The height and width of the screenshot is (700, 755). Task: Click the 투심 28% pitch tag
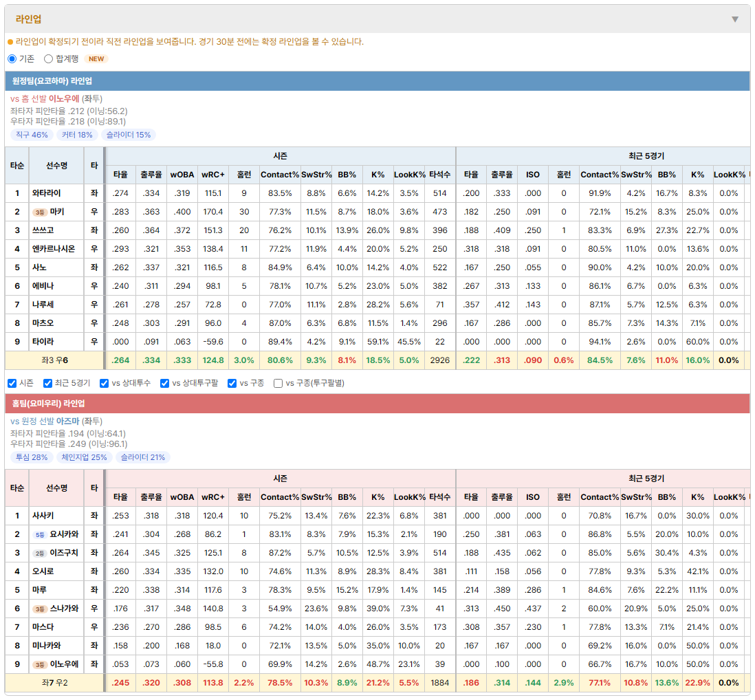tap(32, 457)
